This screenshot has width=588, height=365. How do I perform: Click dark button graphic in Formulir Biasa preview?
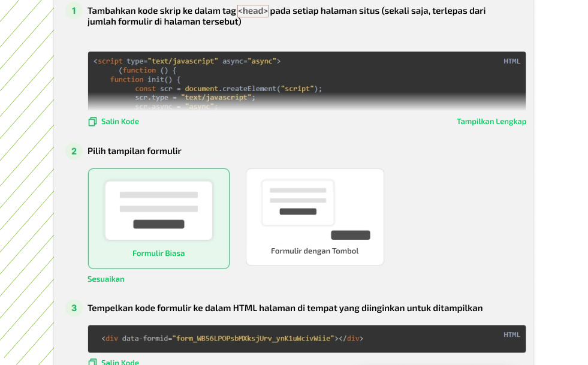pos(159,224)
